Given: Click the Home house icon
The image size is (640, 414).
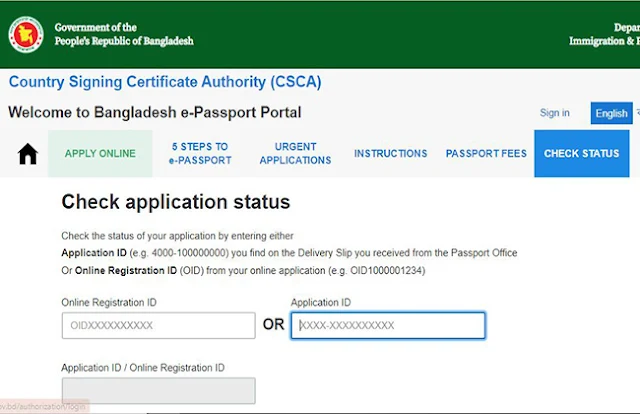Looking at the screenshot, I should pyautogui.click(x=28, y=154).
